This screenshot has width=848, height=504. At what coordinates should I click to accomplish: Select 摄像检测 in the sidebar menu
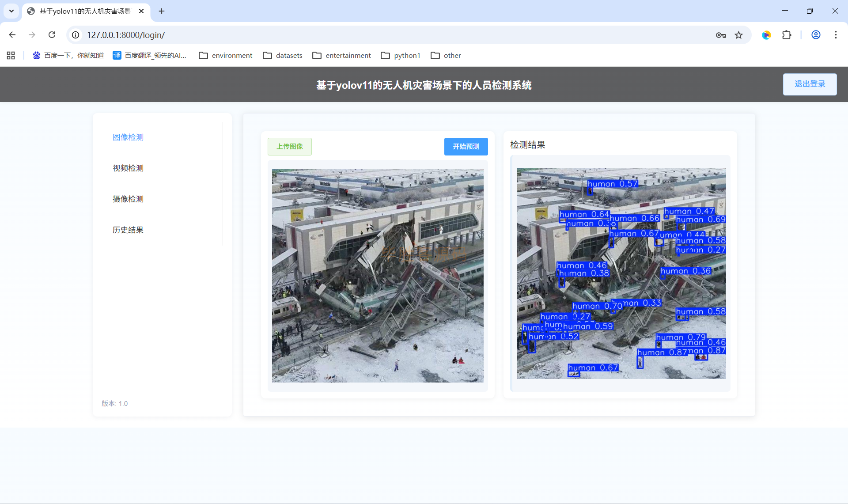pyautogui.click(x=128, y=199)
